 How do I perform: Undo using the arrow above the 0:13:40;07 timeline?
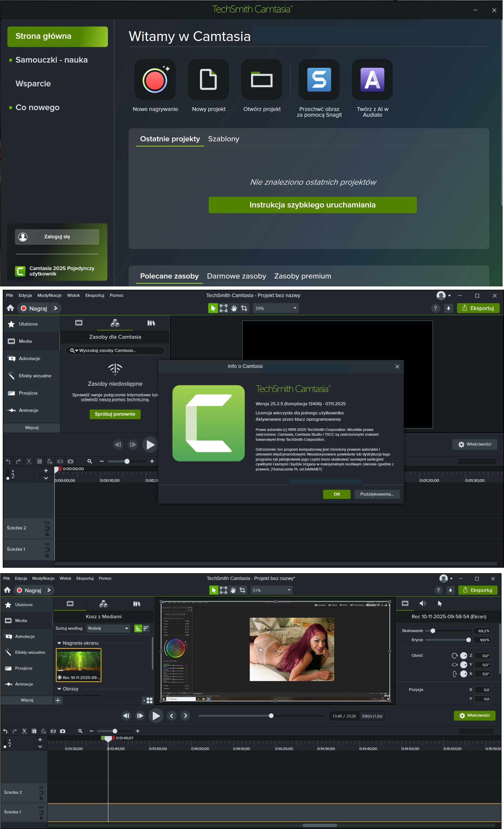tap(5, 731)
